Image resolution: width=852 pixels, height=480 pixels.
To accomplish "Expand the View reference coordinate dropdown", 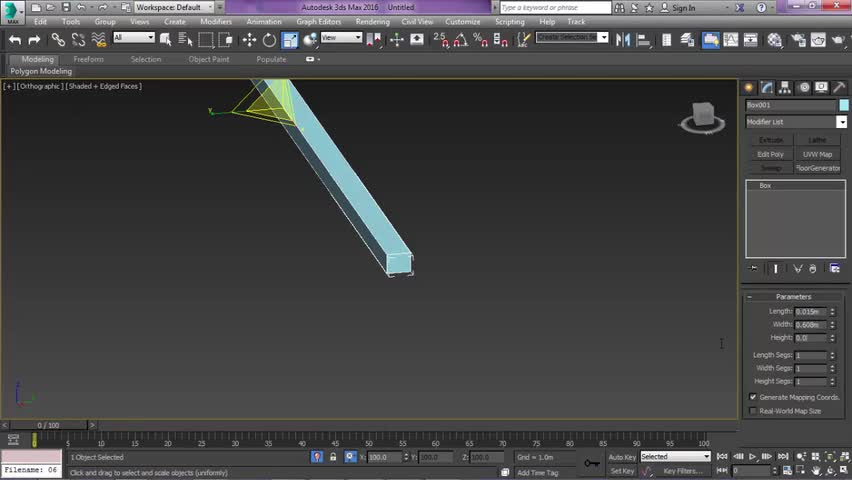I will (x=341, y=38).
